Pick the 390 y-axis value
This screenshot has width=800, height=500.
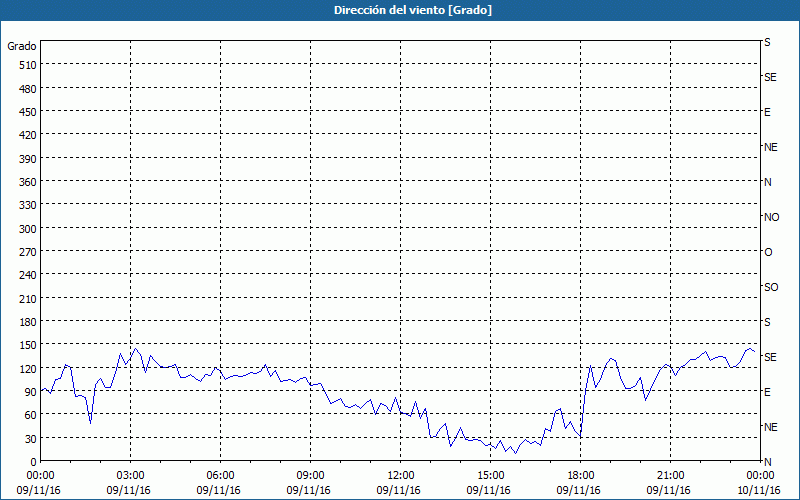coord(28,159)
